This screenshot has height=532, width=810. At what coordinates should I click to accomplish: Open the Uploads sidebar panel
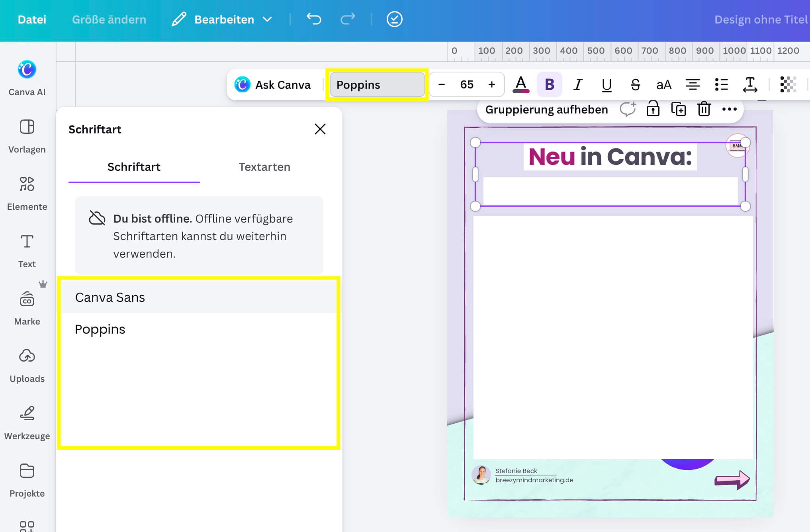pyautogui.click(x=27, y=366)
